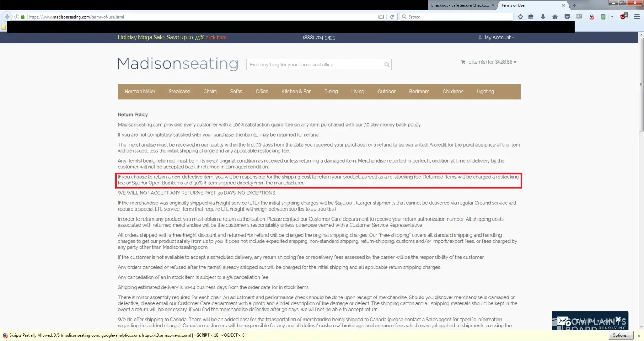Go back with the browser back arrow

tap(7, 17)
